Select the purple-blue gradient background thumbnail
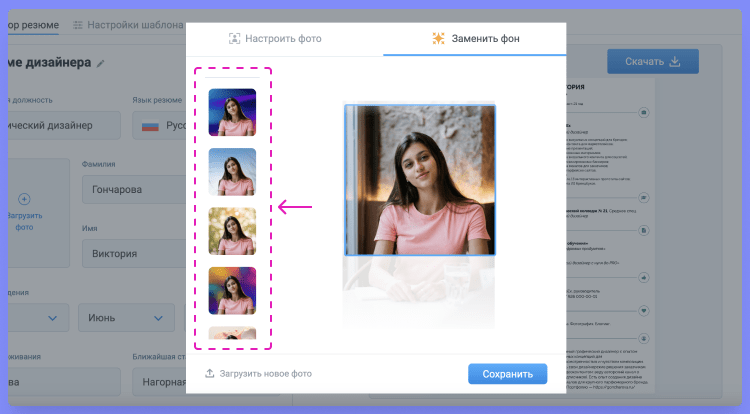 tap(232, 112)
